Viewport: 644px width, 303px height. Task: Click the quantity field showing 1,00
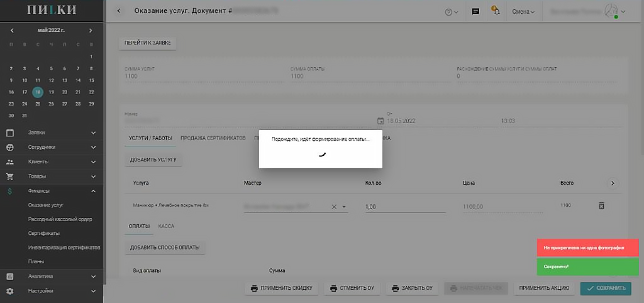point(405,206)
